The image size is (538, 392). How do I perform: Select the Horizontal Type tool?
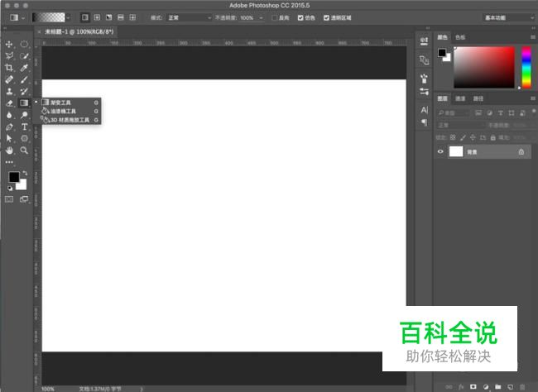[x=25, y=127]
